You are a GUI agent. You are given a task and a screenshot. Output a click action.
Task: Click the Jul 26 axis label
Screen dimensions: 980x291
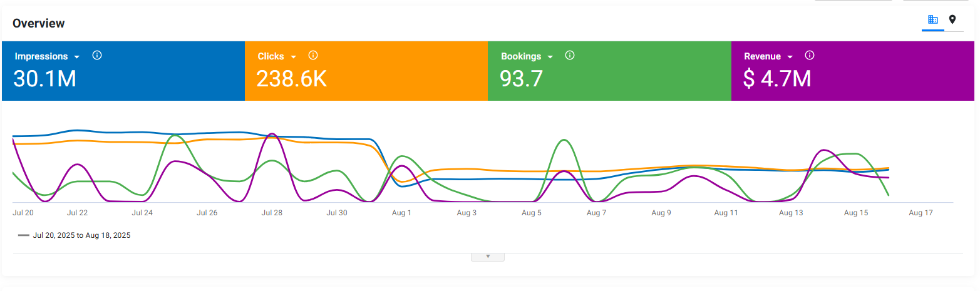[207, 213]
